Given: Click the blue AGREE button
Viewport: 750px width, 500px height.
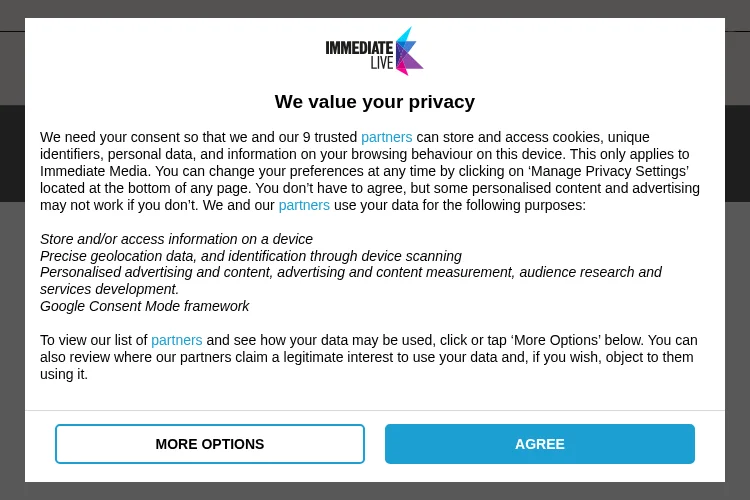Looking at the screenshot, I should (540, 444).
